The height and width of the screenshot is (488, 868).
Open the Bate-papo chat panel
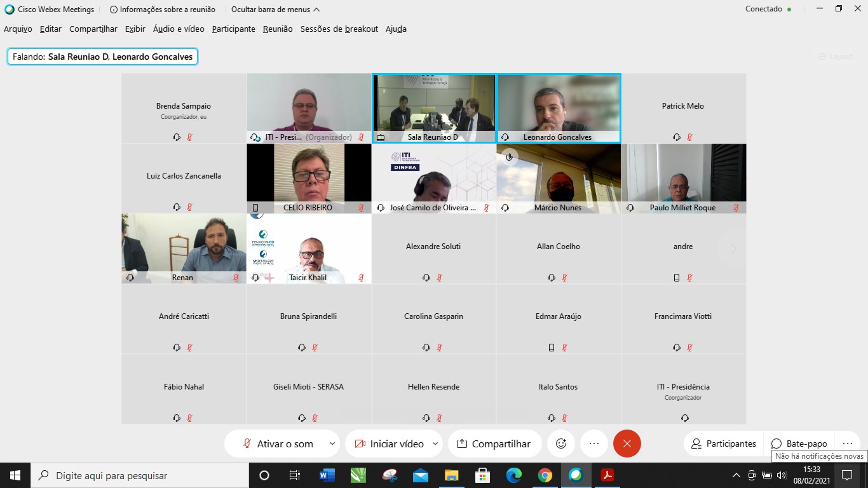799,444
